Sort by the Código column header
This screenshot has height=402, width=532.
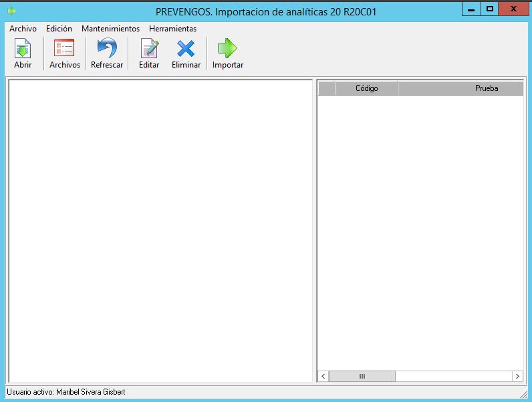click(x=366, y=88)
